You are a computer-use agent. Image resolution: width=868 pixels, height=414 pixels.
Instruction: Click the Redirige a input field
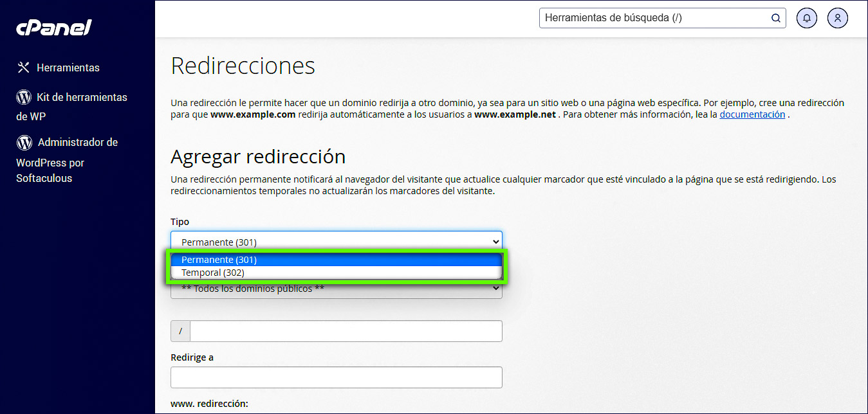(336, 377)
